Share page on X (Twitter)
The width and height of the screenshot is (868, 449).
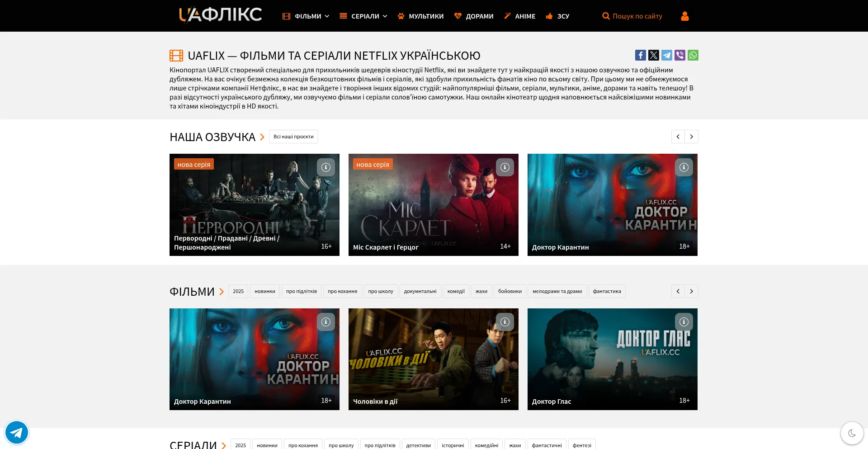654,55
